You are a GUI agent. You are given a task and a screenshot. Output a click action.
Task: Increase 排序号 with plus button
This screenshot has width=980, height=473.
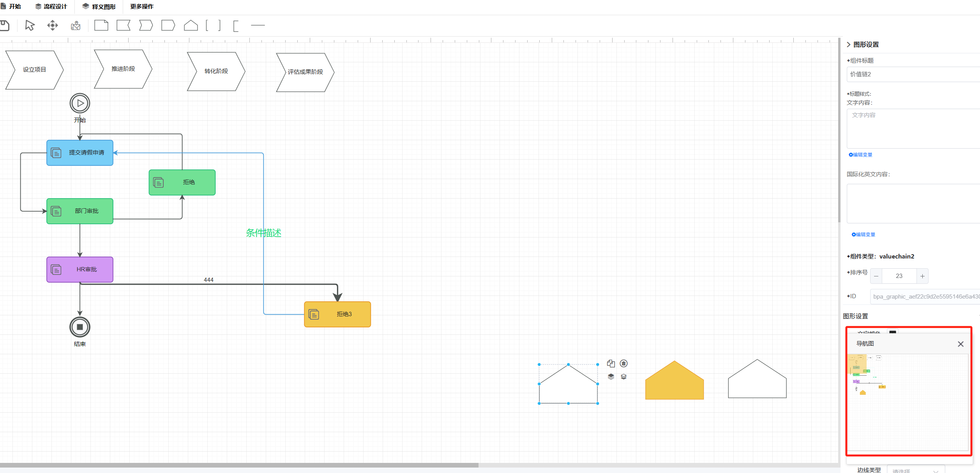(x=922, y=276)
